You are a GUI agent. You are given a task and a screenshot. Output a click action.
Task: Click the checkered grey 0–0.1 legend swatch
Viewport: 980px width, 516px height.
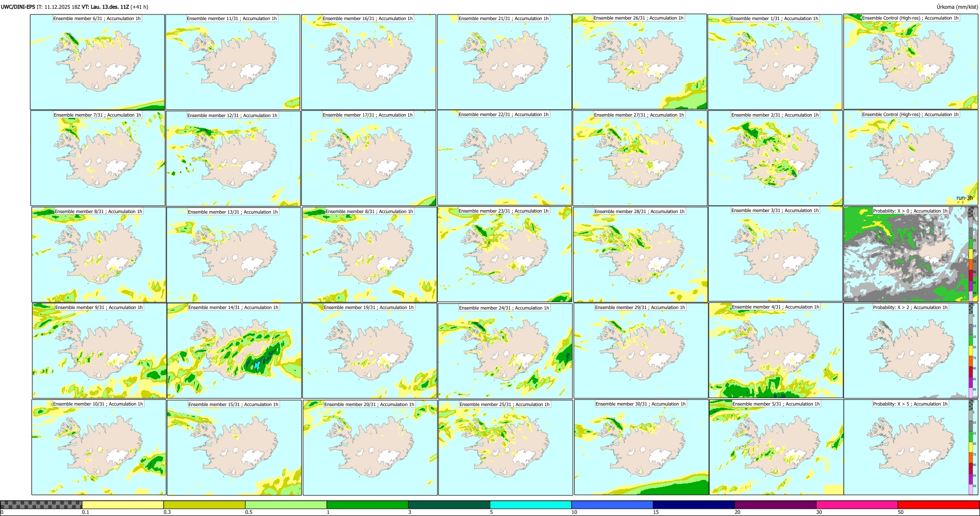41,505
